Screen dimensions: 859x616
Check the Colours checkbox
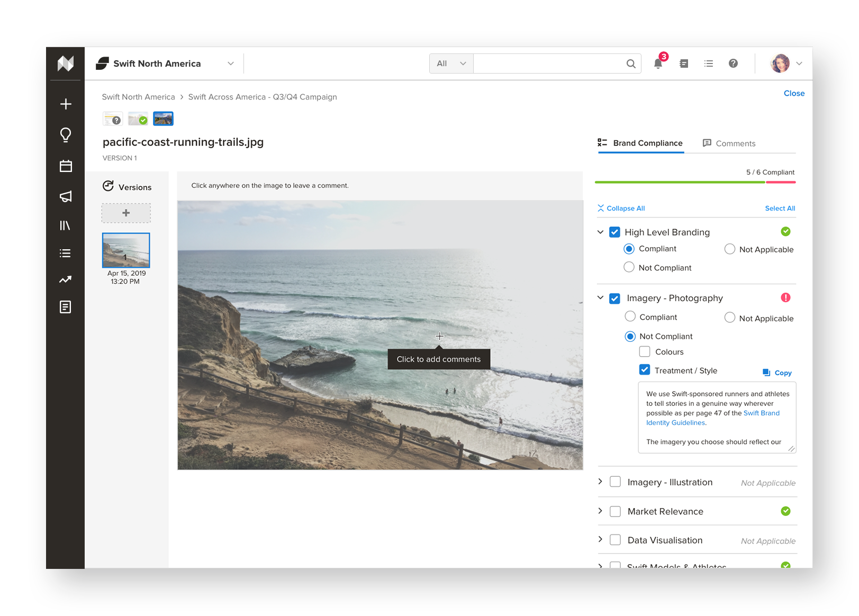tap(645, 351)
